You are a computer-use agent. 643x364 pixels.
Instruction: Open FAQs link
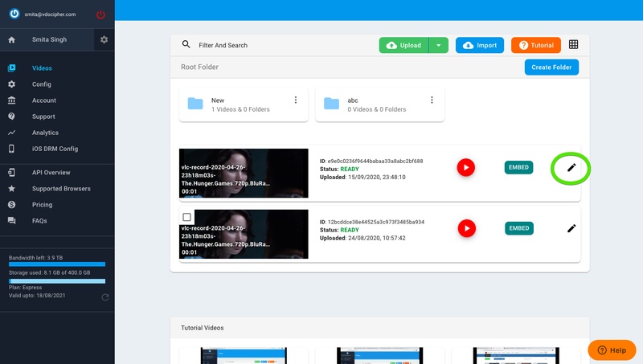[39, 220]
